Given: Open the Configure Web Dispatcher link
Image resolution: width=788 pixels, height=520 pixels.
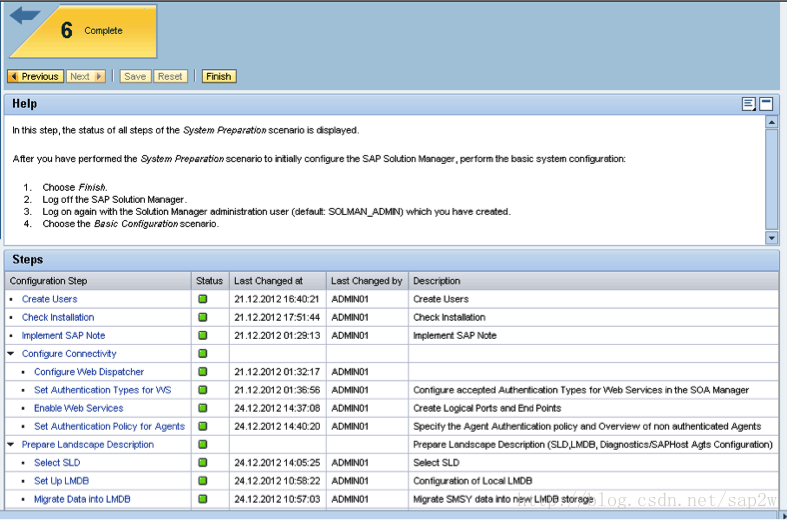Looking at the screenshot, I should click(x=89, y=372).
